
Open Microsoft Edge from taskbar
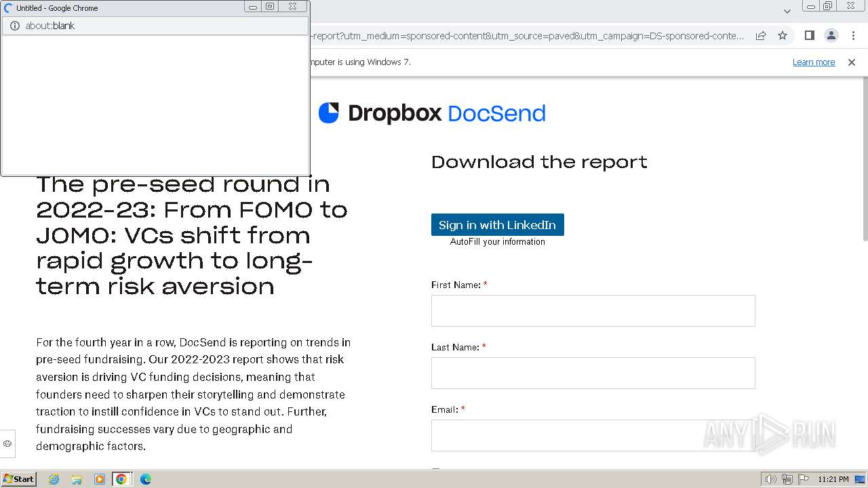(145, 479)
